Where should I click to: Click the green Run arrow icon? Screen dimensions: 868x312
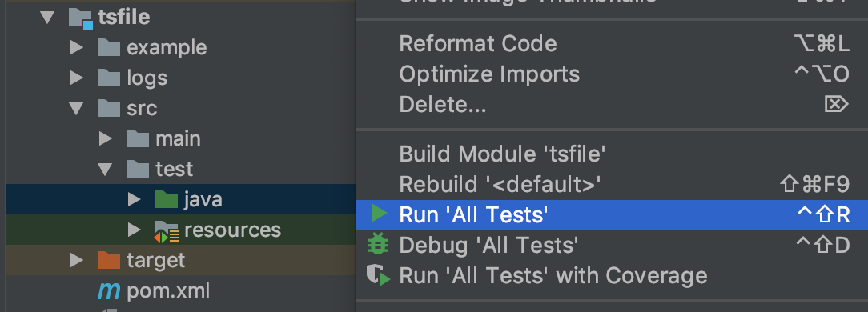(379, 214)
